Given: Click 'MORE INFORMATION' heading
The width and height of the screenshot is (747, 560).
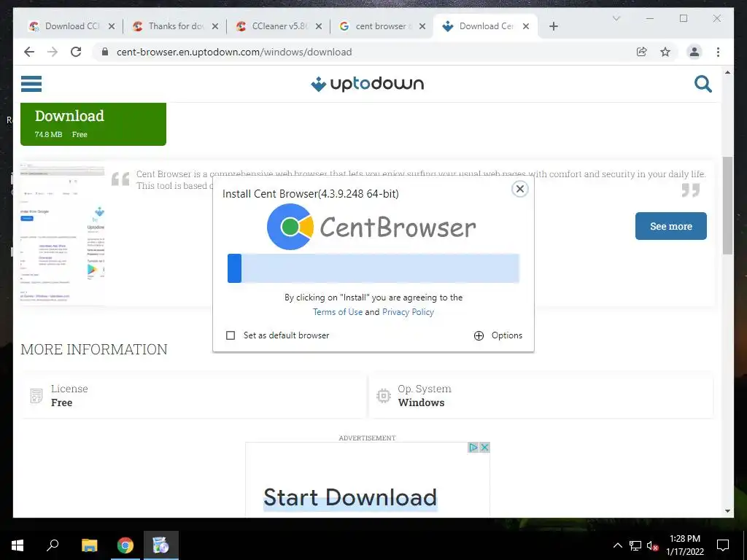Looking at the screenshot, I should click(94, 349).
